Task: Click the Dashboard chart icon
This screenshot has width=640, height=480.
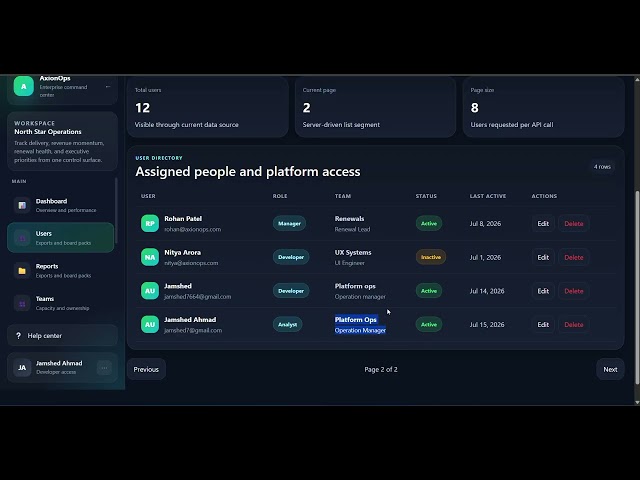Action: (22, 205)
